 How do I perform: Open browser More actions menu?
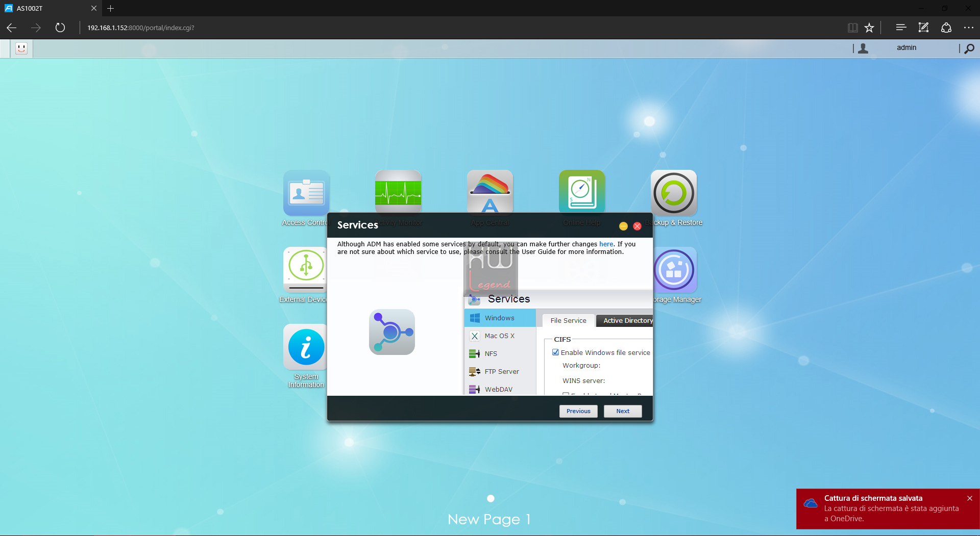tap(968, 28)
